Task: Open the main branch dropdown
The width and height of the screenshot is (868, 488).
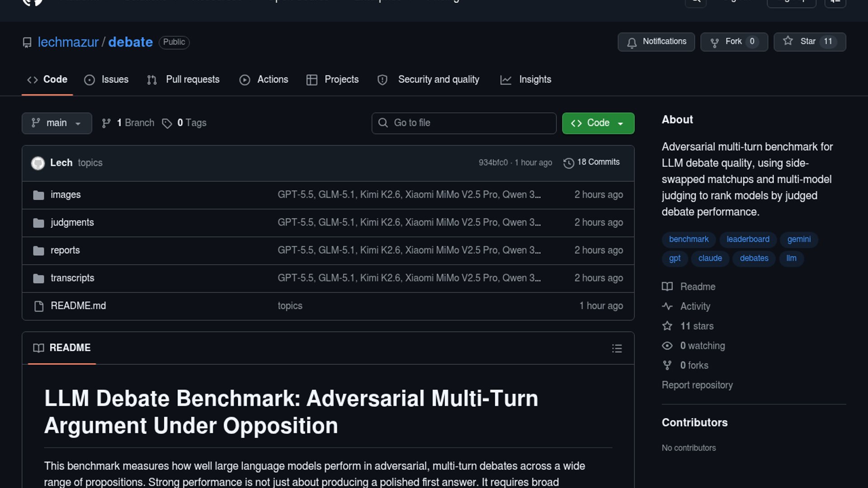Action: 57,123
